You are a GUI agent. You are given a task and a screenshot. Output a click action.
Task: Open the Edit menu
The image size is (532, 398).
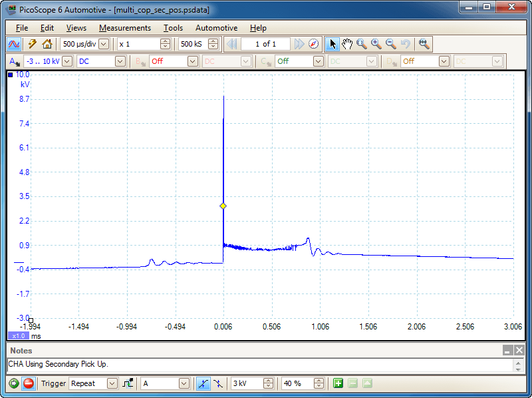click(47, 28)
